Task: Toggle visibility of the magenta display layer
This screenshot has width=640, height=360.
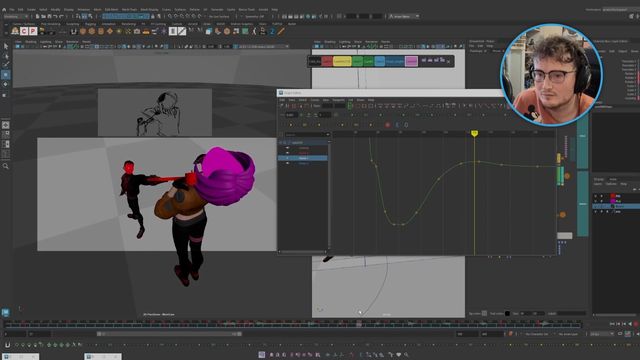Action: click(595, 201)
